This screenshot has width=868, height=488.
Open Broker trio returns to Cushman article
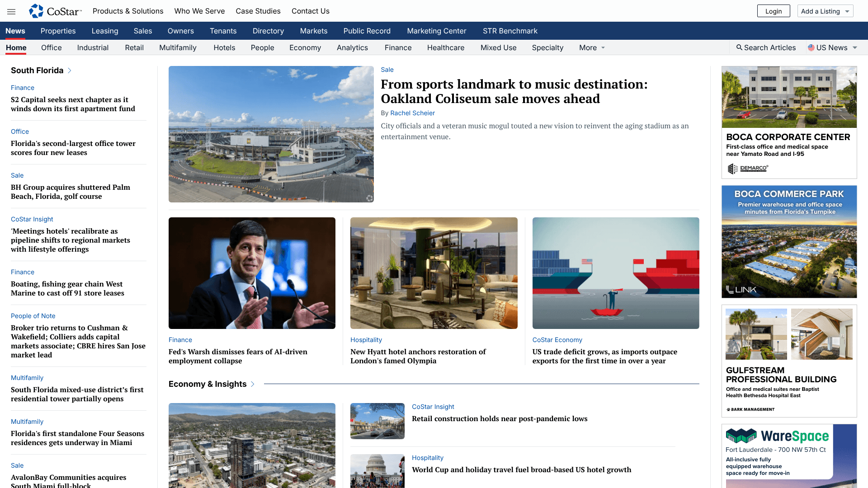point(78,341)
